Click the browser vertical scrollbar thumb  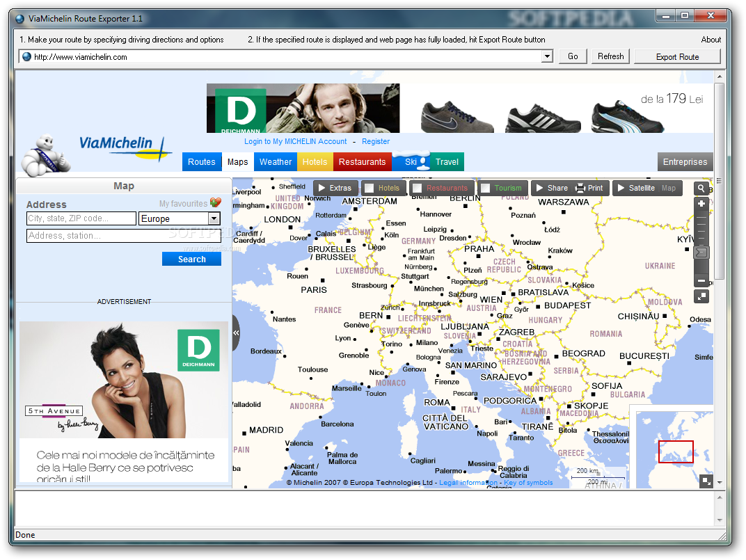720,181
